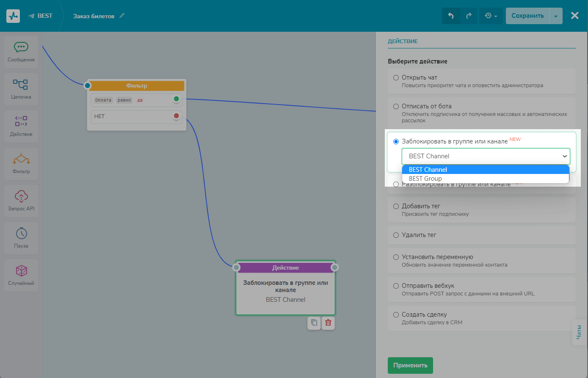The image size is (588, 378).
Task: Select the Filter (Фильтр) sidebar icon
Action: 21,159
